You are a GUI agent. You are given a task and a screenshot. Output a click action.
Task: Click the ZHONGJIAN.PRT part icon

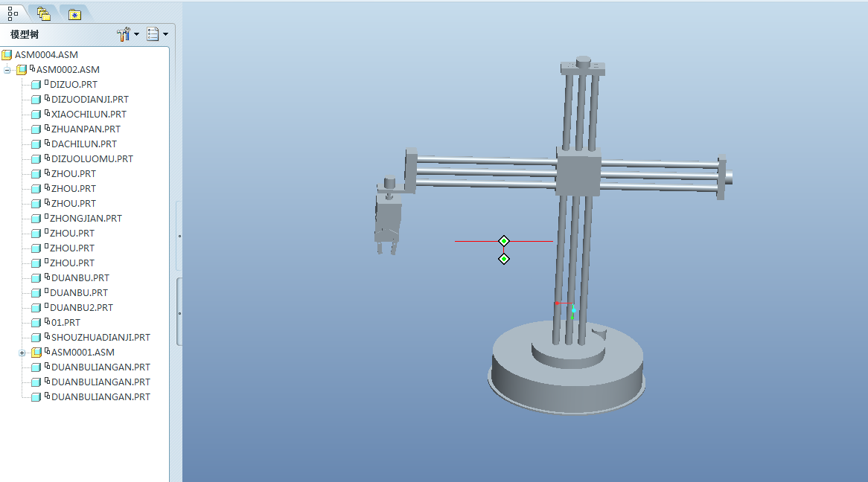pos(36,219)
